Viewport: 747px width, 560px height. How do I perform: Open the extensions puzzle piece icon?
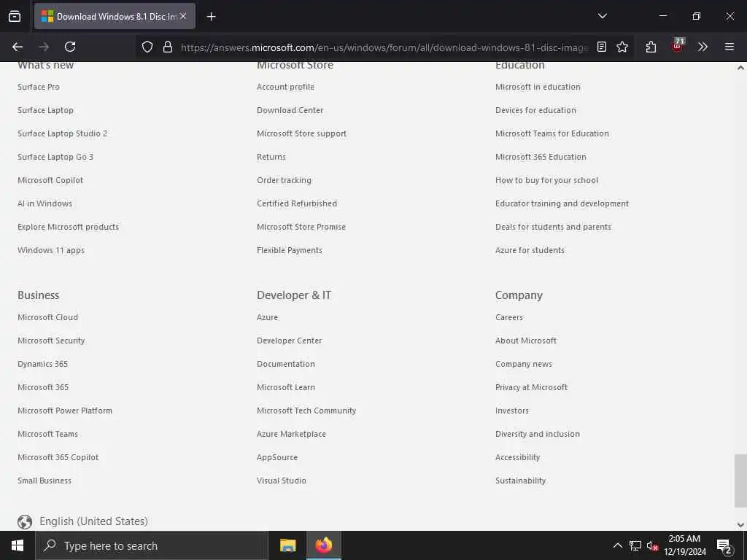pyautogui.click(x=651, y=47)
